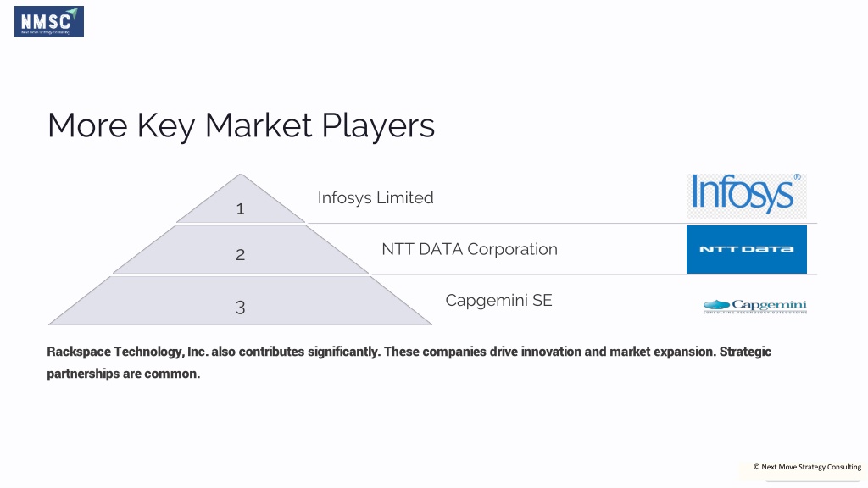Click the Capgemini SE label
The height and width of the screenshot is (488, 868).
[x=498, y=301]
